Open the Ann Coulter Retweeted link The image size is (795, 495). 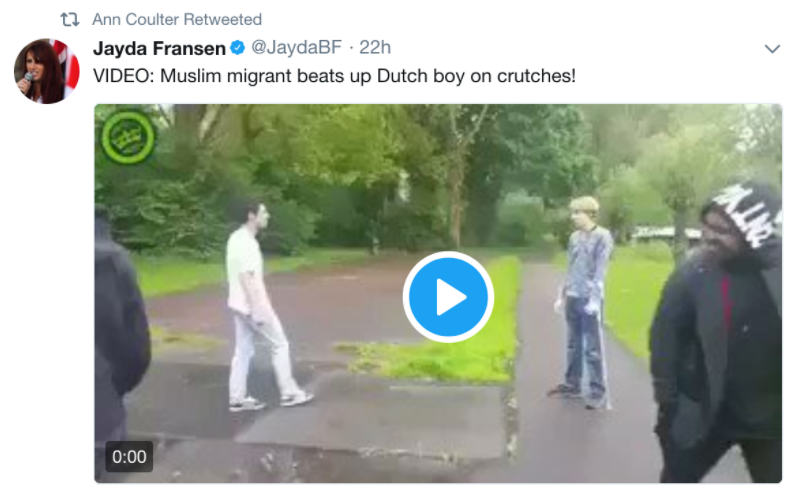point(177,19)
